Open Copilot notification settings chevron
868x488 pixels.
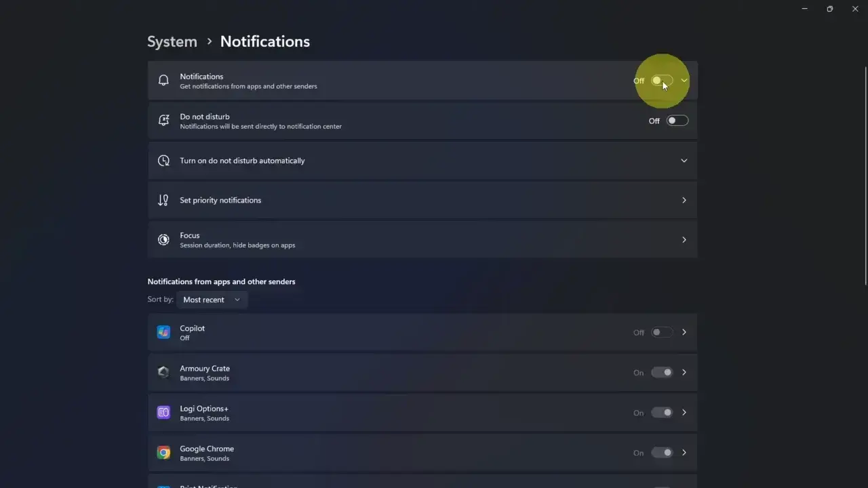coord(684,332)
